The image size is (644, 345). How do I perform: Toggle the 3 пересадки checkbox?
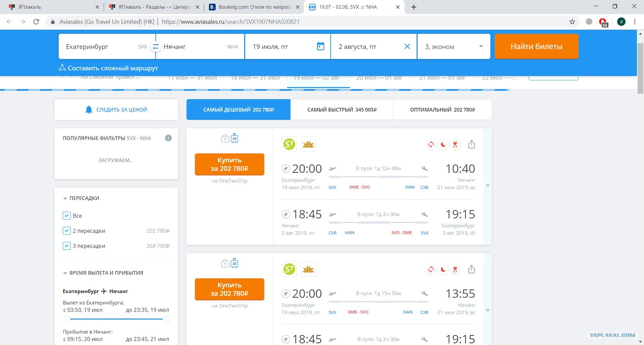pos(66,246)
